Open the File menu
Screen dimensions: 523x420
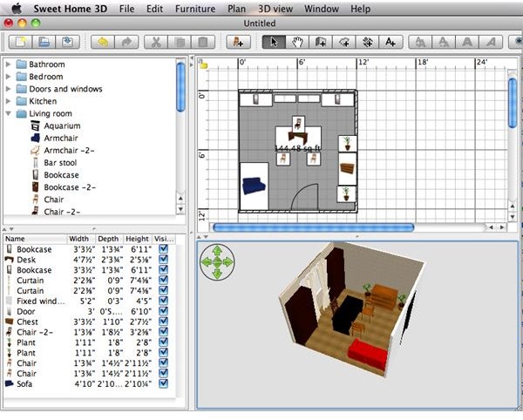[x=126, y=9]
